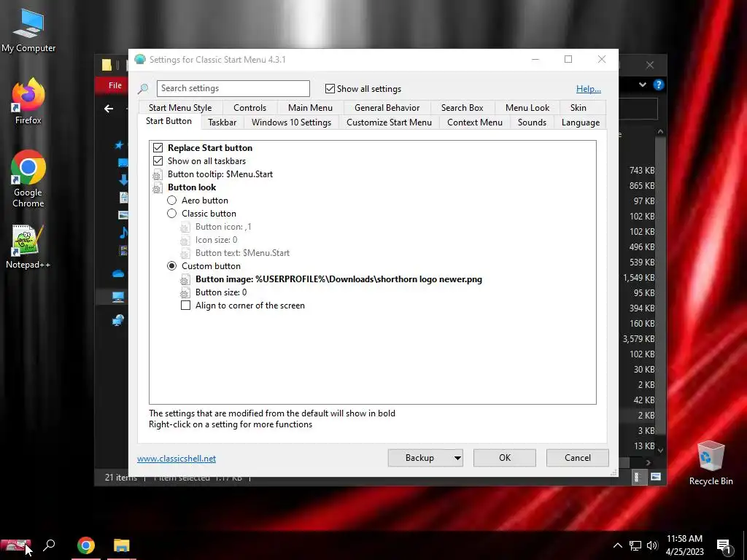Select the Recycle Bin desktop icon
The width and height of the screenshot is (747, 560).
(711, 463)
